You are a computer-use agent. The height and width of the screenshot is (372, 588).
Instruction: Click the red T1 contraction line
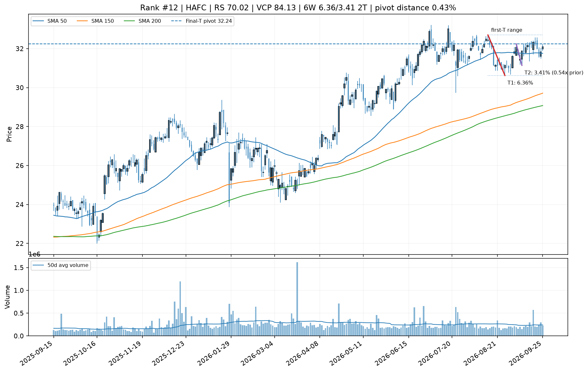[x=496, y=55]
